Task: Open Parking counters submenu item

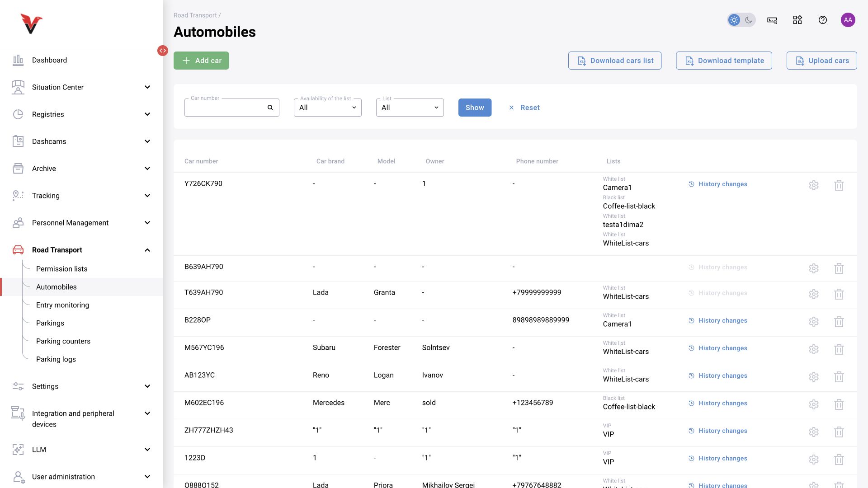Action: tap(63, 341)
